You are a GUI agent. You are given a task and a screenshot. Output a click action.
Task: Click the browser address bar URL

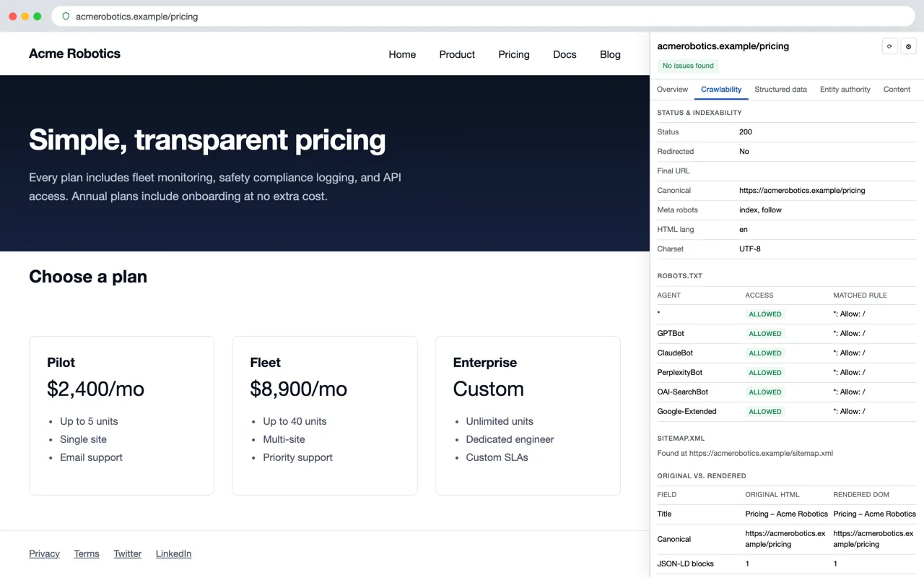point(136,16)
